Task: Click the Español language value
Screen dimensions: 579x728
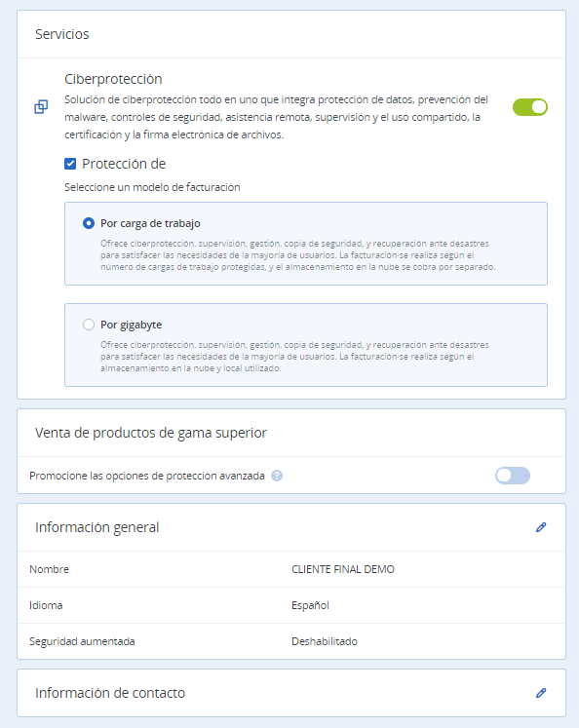Action: click(x=310, y=605)
